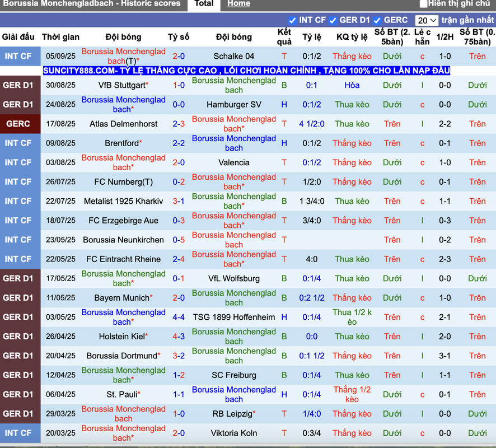Click the 0:2 1/2 odds in Bayern Munich row
The height and width of the screenshot is (448, 496).
click(312, 298)
